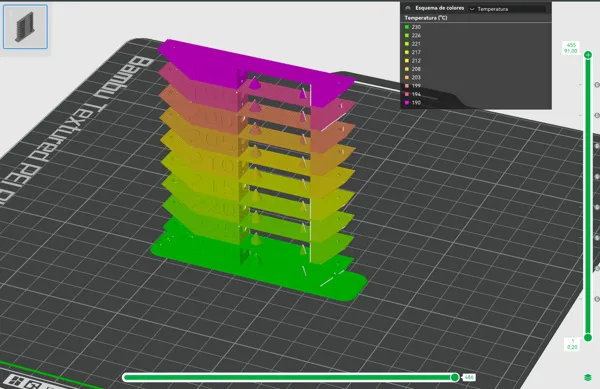Click the bottom handle of the layer slider
The width and height of the screenshot is (600, 389).
tap(588, 337)
